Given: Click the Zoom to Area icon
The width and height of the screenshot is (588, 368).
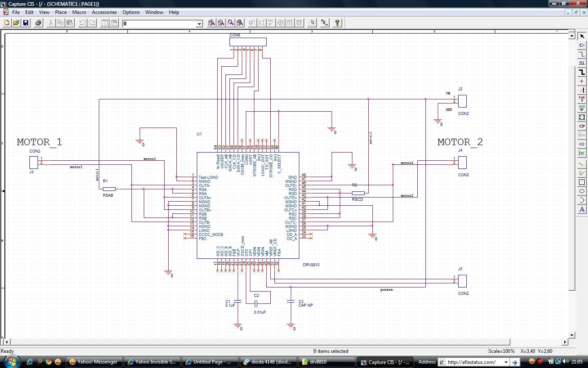Looking at the screenshot, I should (231, 23).
